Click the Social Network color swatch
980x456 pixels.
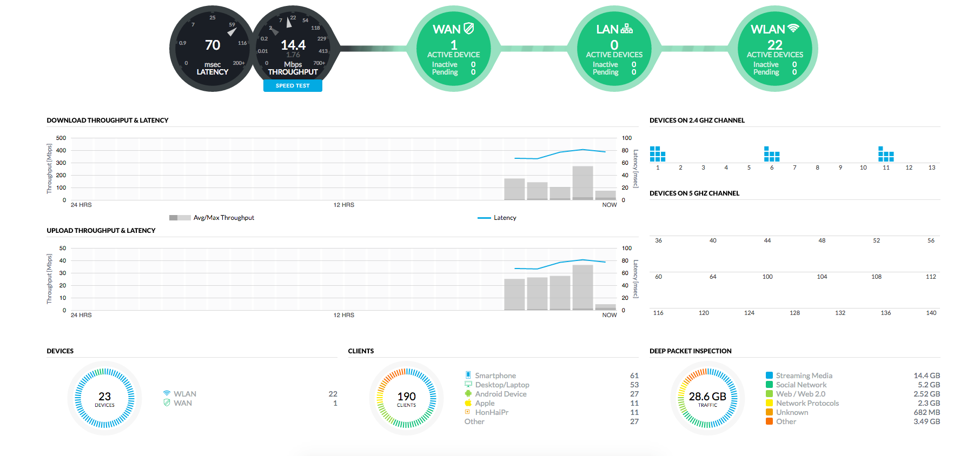(769, 385)
